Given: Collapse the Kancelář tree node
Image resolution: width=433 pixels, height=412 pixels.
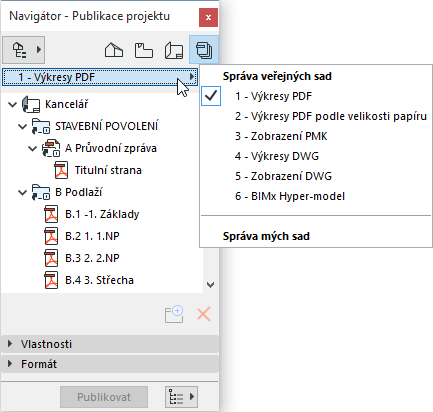Looking at the screenshot, I should (x=13, y=104).
